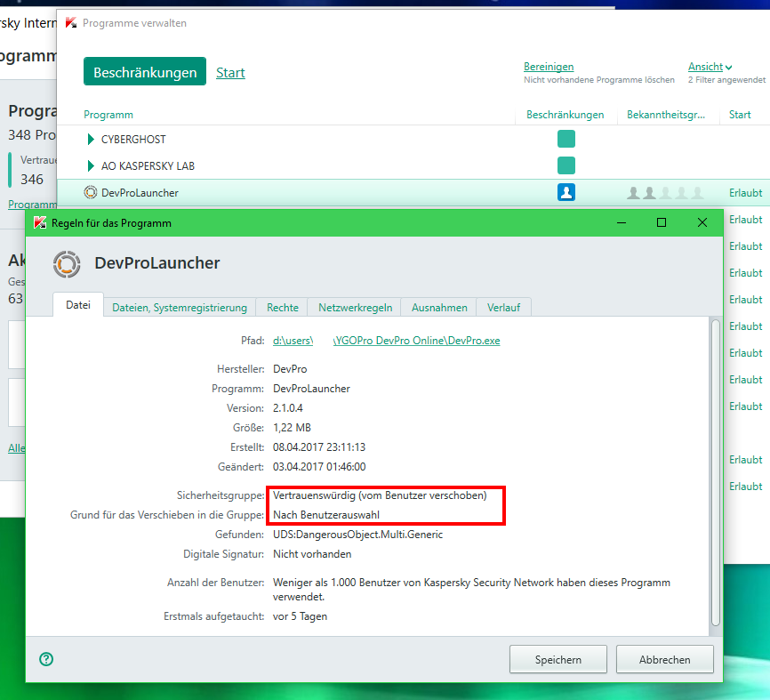Click Hersteller value DevPro
Viewport: 770px width, 700px height.
point(290,369)
